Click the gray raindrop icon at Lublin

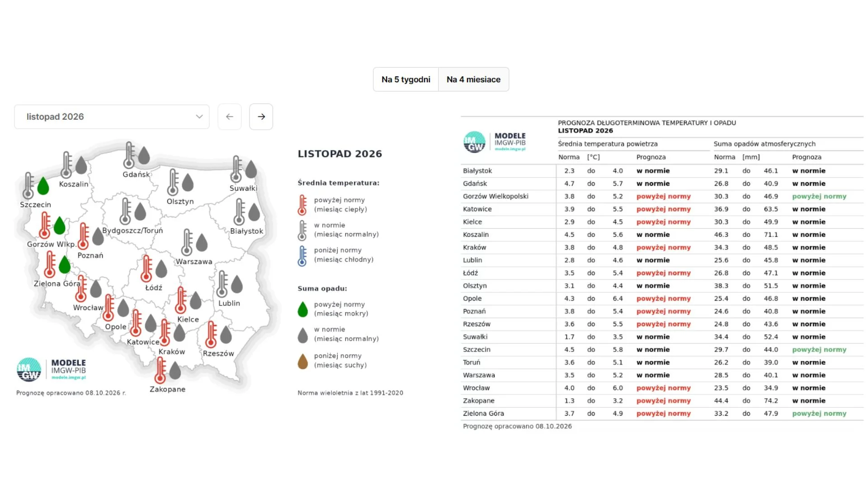coord(237,284)
